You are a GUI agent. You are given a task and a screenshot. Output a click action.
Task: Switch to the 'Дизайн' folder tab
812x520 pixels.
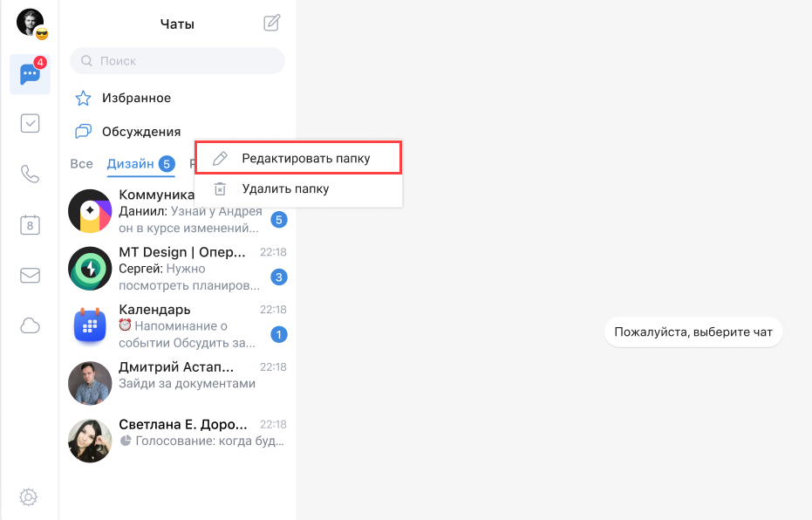coord(131,164)
